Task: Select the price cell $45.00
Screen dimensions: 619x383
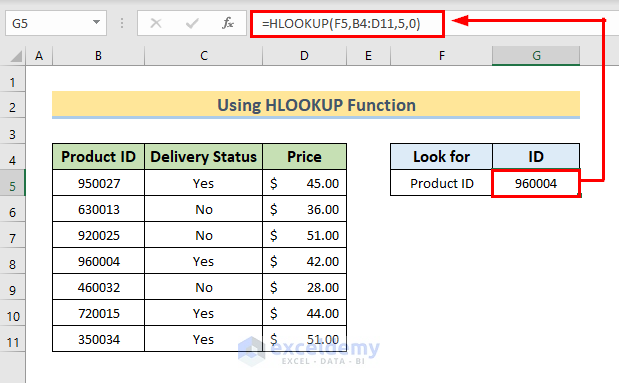Action: [304, 183]
